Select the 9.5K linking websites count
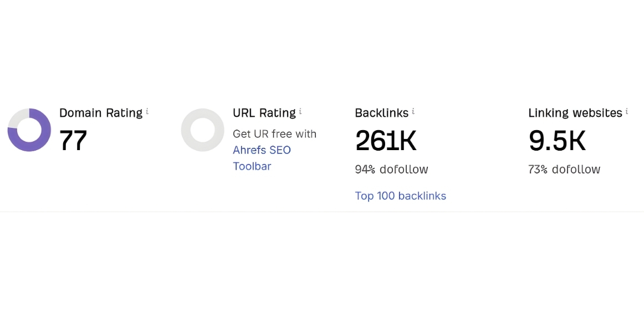644x334 pixels. click(x=556, y=141)
